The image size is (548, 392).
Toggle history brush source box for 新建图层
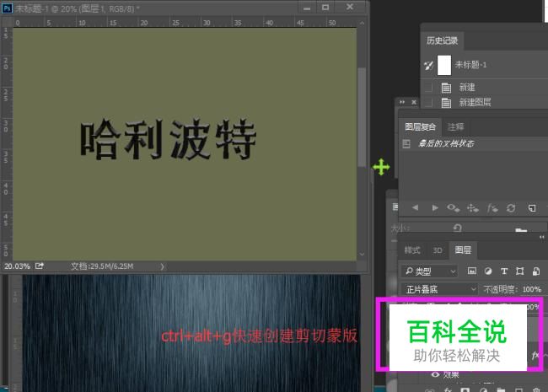[x=428, y=103]
